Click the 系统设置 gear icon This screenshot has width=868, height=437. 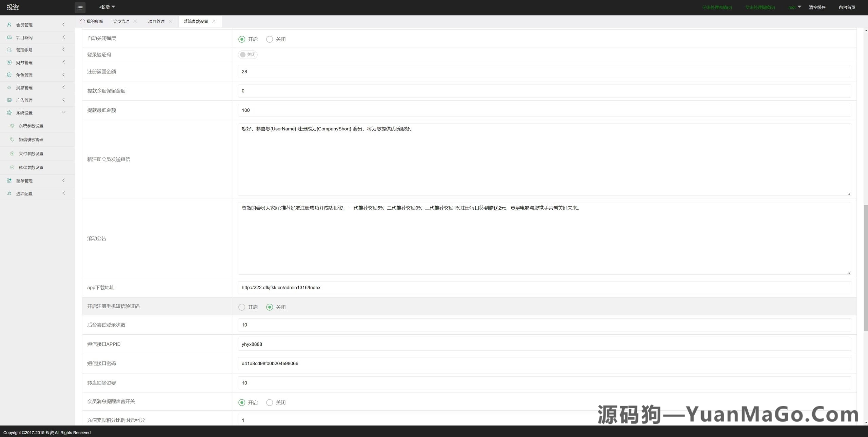click(9, 112)
